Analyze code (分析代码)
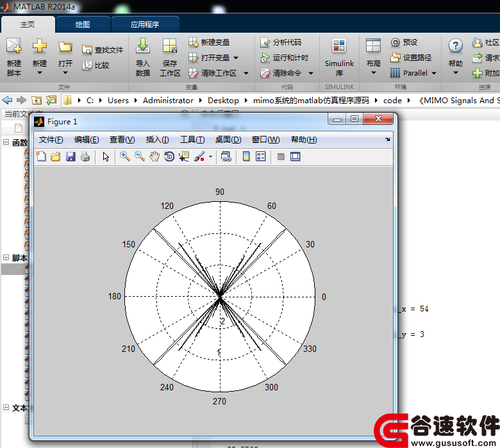 pos(281,42)
